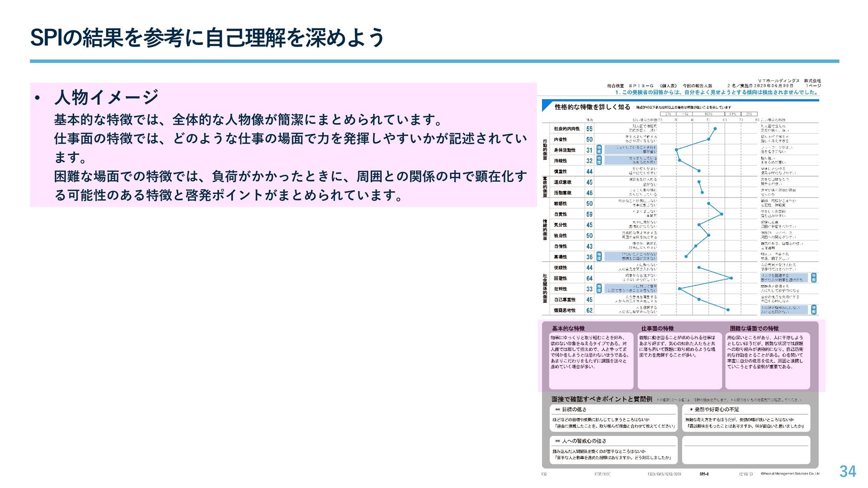Click the 意欲的側面 category label

545,187
